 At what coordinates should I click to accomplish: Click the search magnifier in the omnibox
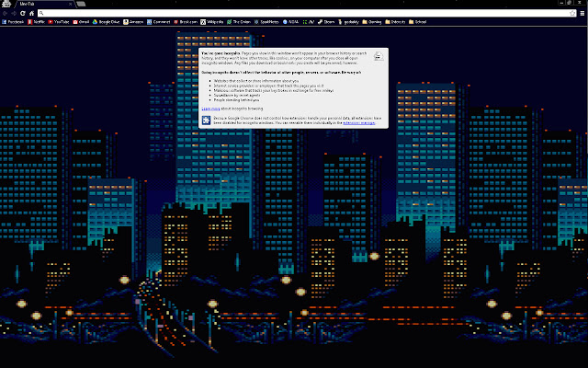41,13
